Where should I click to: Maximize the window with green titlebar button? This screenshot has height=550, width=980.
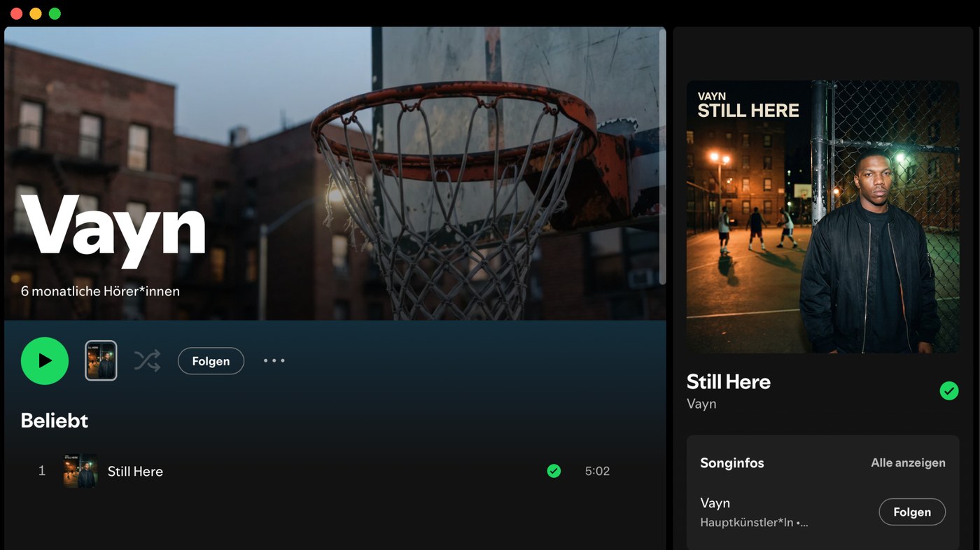[55, 14]
